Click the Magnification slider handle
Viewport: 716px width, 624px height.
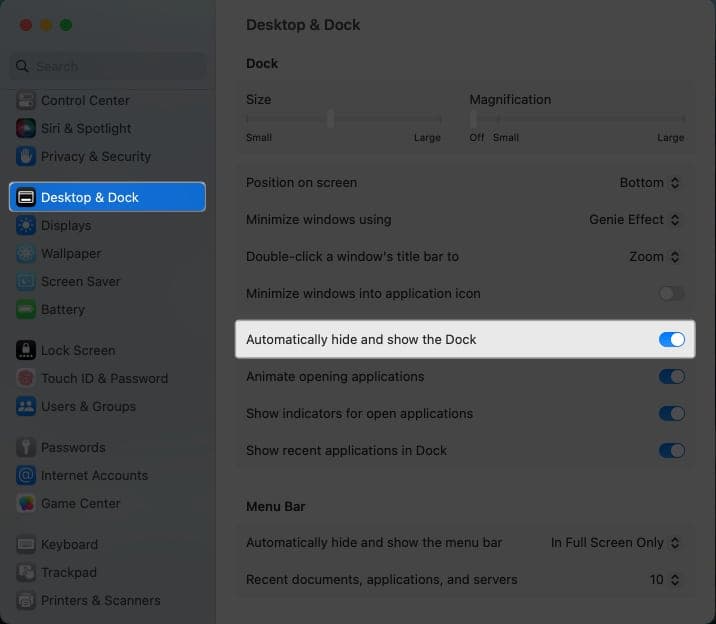point(474,119)
